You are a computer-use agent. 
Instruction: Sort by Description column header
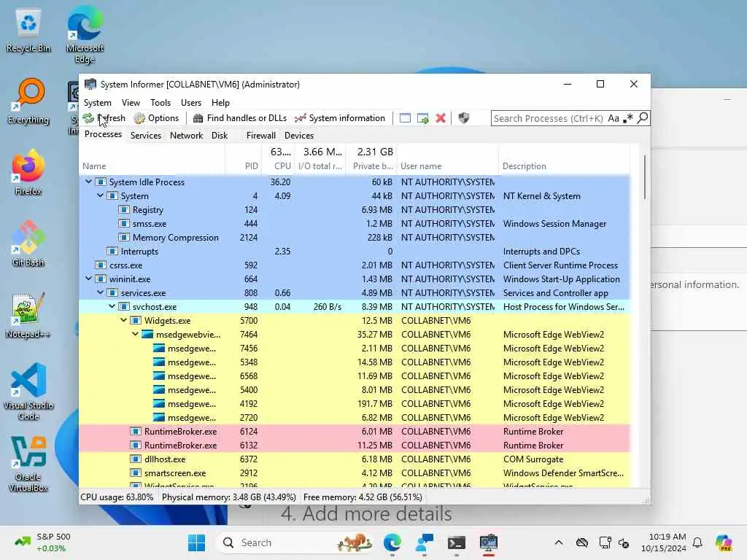(564, 166)
